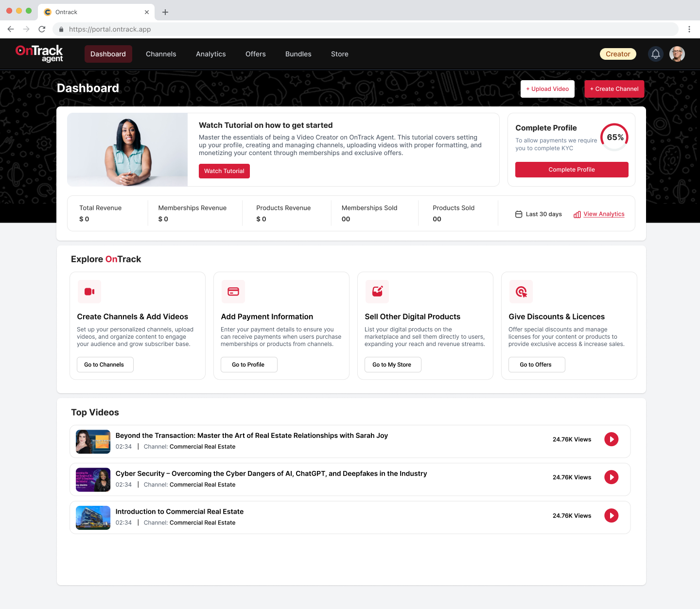Click the OnTrack agent logo
The height and width of the screenshot is (609, 700).
pyautogui.click(x=39, y=53)
